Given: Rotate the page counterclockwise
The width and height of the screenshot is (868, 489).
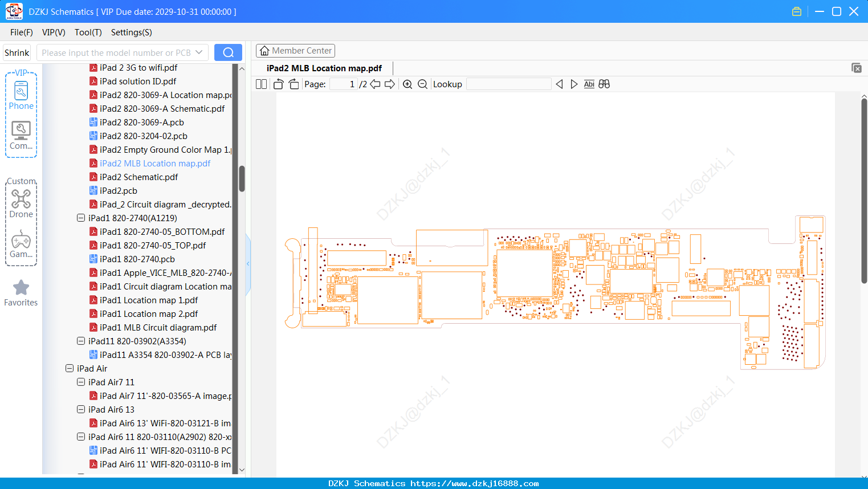Looking at the screenshot, I should click(x=278, y=84).
